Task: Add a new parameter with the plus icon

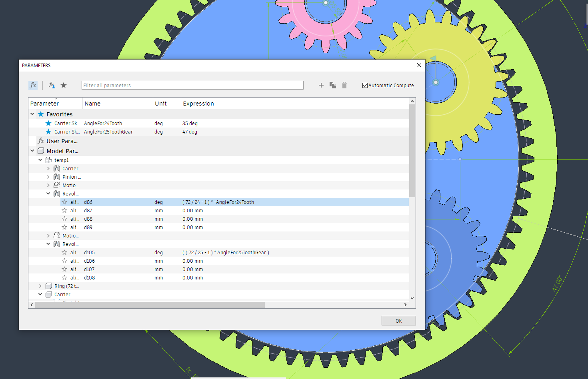Action: point(321,85)
